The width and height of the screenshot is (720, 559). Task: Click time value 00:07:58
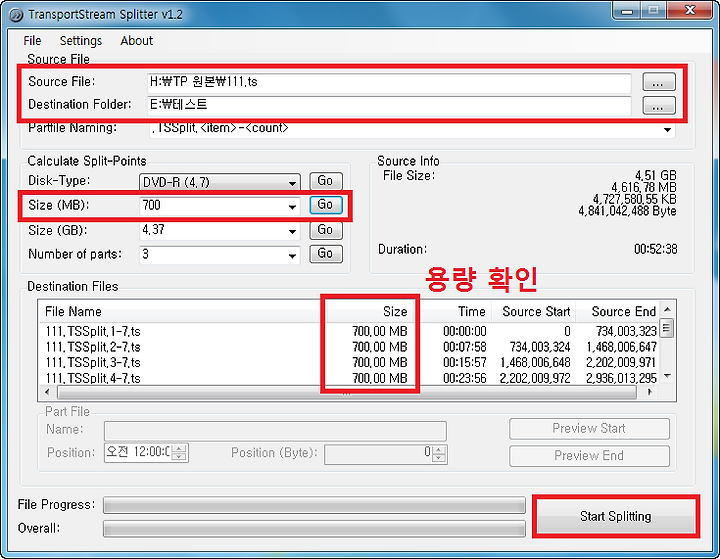pyautogui.click(x=465, y=347)
